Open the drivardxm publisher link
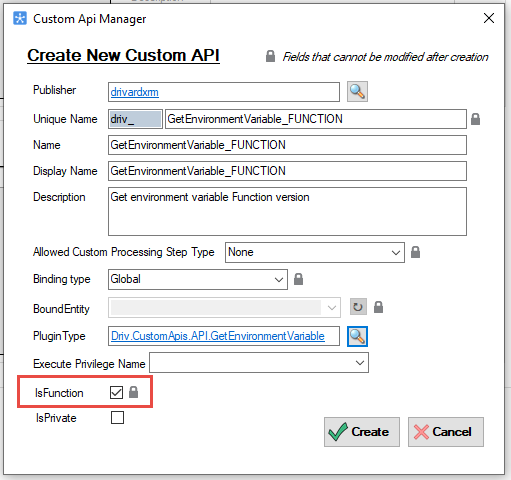 (134, 92)
